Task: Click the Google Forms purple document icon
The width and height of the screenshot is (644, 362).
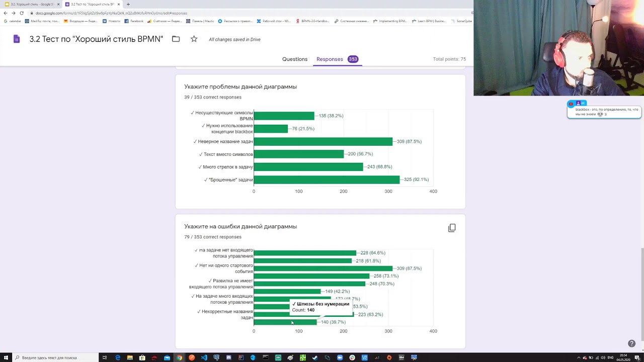Action: [17, 39]
